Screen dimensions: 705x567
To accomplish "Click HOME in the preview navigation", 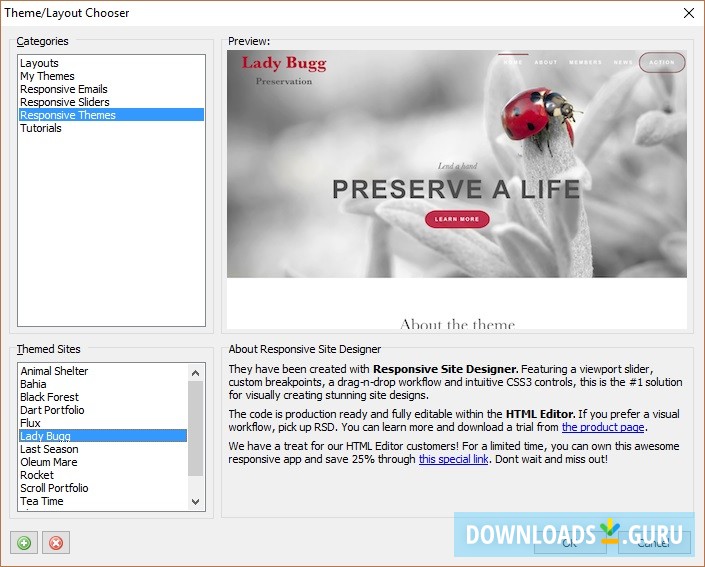I will pos(513,63).
